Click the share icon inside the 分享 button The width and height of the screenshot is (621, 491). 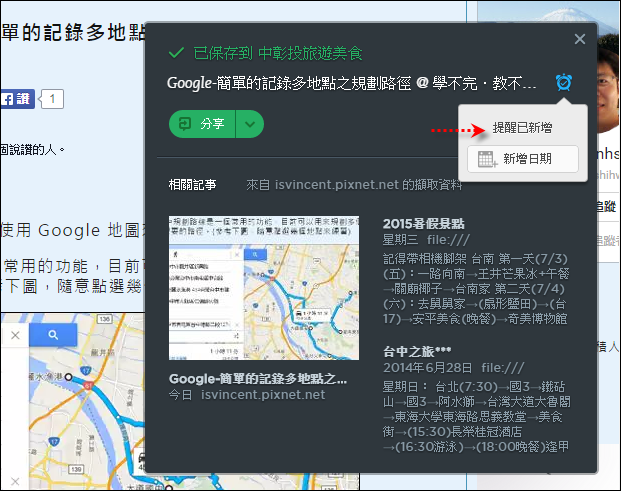click(x=185, y=124)
